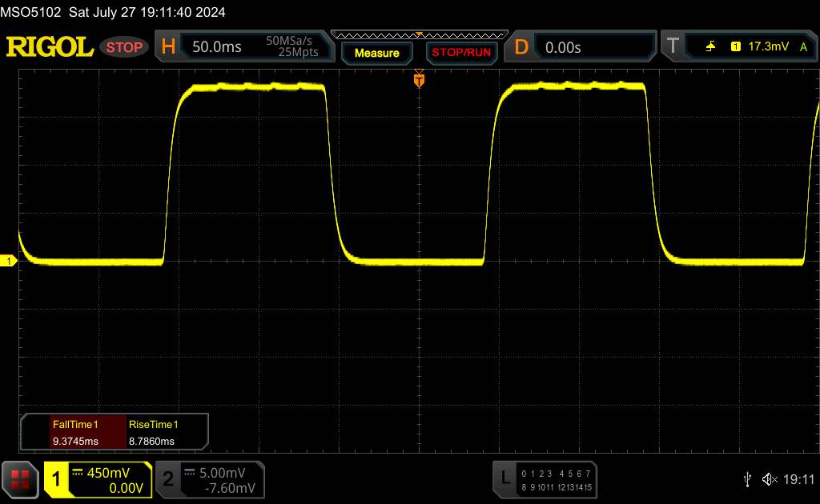
Task: Click the waveform memory position bar
Action: [419, 34]
